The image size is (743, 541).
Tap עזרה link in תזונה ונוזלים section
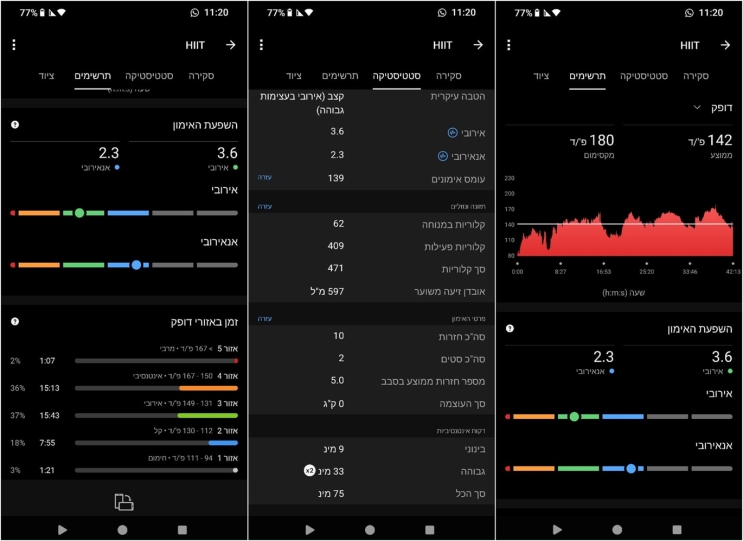coord(266,206)
